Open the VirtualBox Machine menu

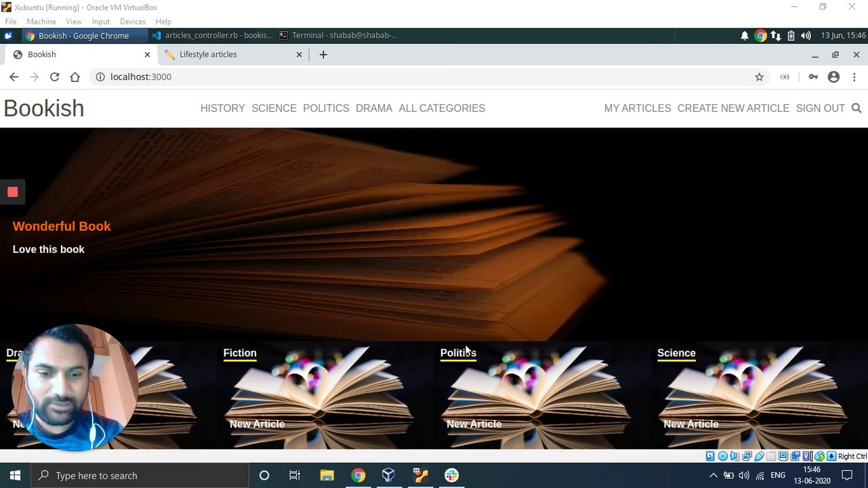click(41, 22)
